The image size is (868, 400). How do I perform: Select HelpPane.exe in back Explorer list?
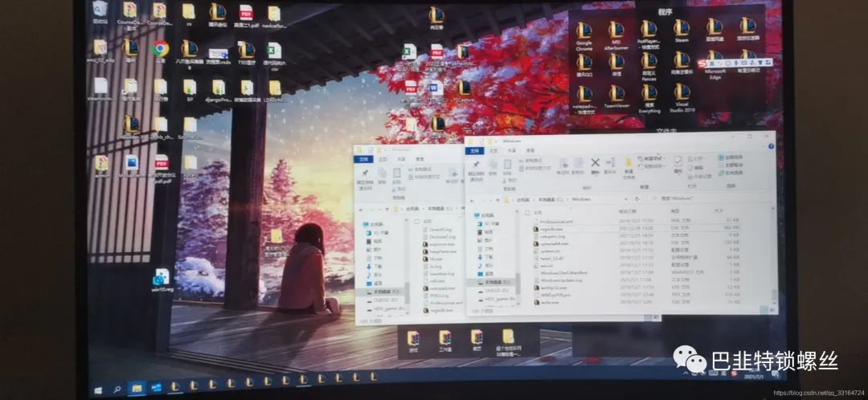click(x=439, y=251)
